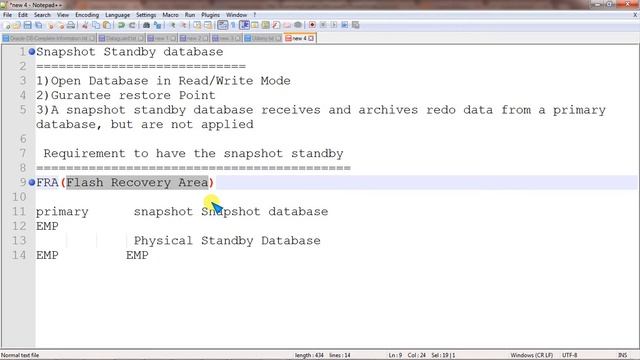Click 'Requirement to have the snapshot standby' text
The image size is (640, 360).
pyautogui.click(x=193, y=154)
